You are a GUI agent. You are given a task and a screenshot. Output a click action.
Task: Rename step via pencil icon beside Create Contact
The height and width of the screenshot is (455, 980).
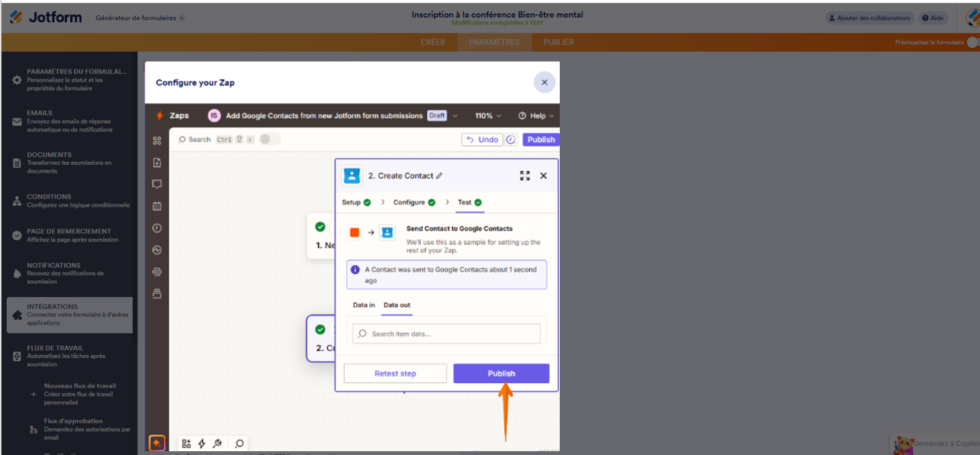click(x=439, y=176)
